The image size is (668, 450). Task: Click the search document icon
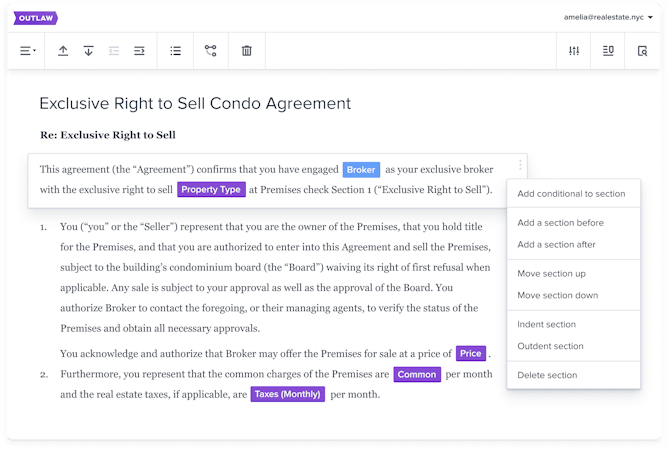click(x=643, y=51)
